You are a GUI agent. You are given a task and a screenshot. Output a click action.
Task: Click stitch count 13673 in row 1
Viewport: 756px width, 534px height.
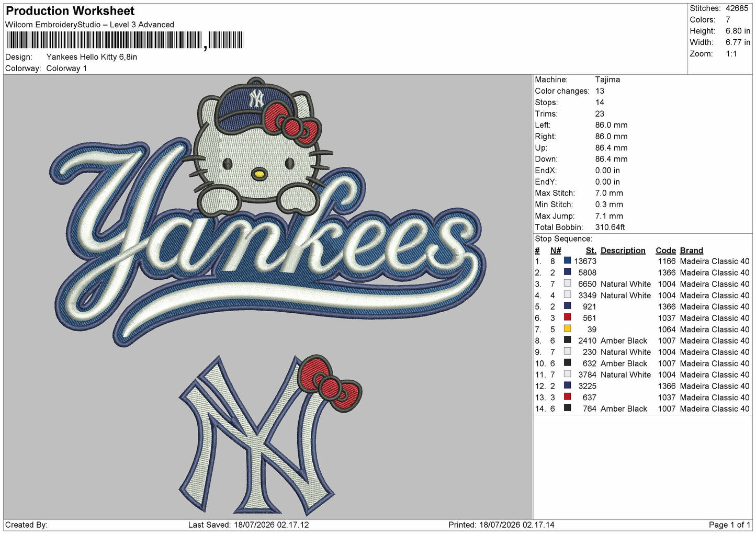click(585, 261)
